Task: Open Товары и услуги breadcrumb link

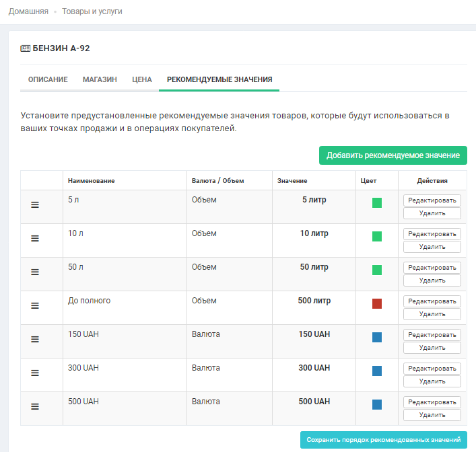Action: click(92, 11)
